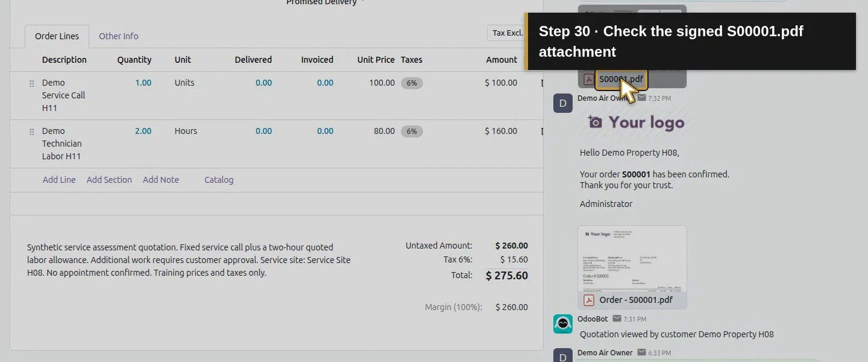Grab the drag handle for Demo Technician Labor H11
The width and height of the screenshot is (868, 362).
[32, 132]
